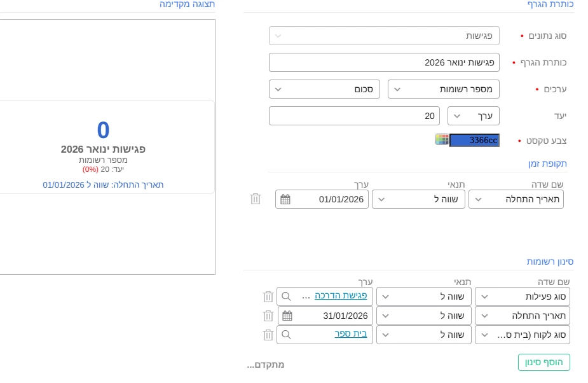This screenshot has height=383, width=588.
Task: Open the מתקדם... advanced link
Action: click(265, 365)
